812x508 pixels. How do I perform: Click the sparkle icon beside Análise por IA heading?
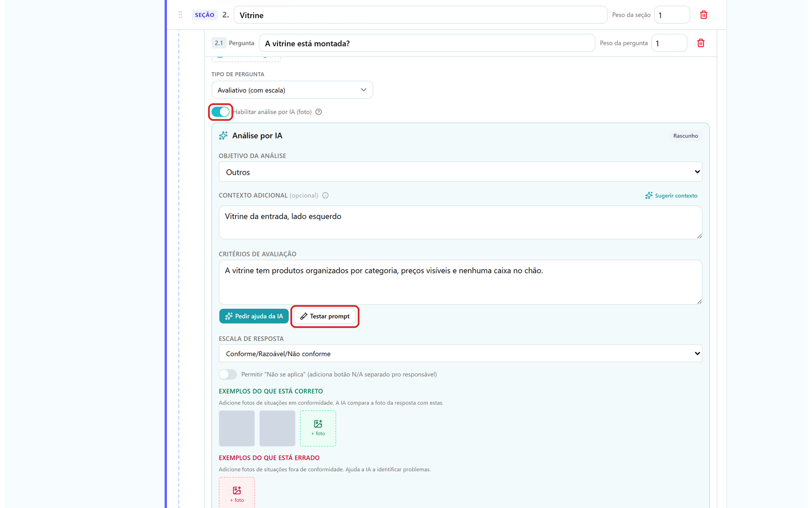pyautogui.click(x=223, y=136)
